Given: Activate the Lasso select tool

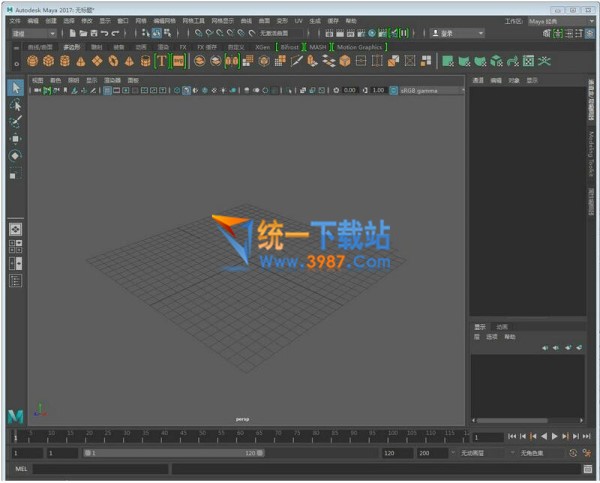Looking at the screenshot, I should point(15,105).
